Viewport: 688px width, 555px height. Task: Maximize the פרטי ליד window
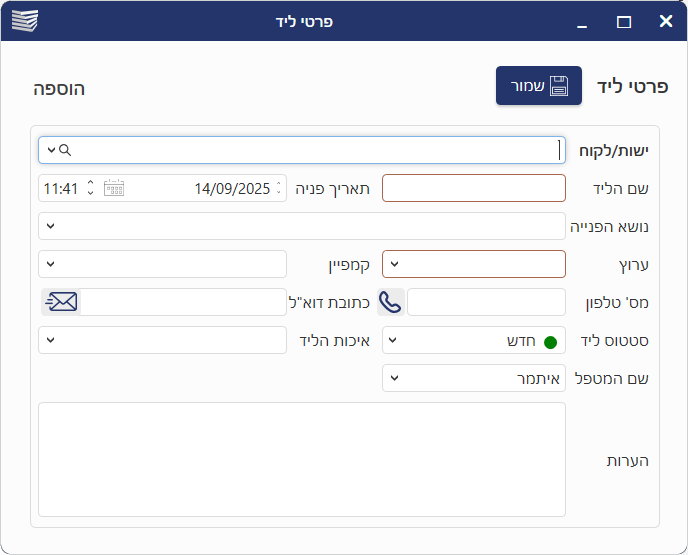624,21
